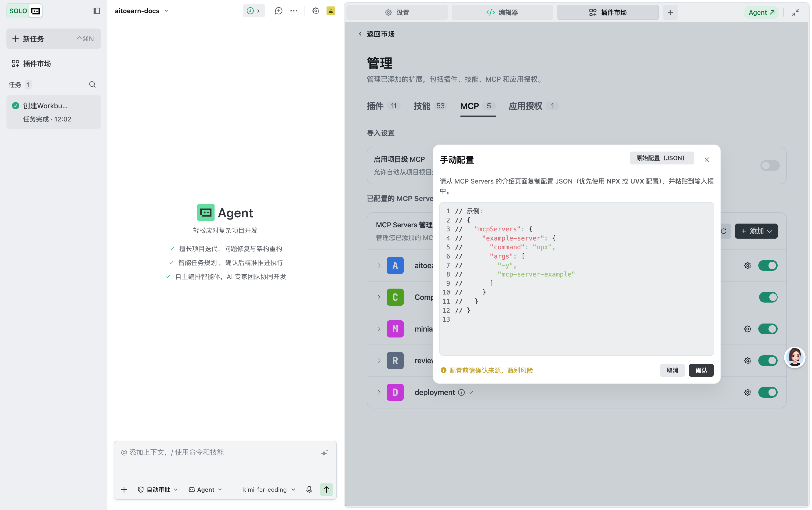The image size is (812, 510).
Task: Open the three-dot more menu
Action: click(x=293, y=11)
